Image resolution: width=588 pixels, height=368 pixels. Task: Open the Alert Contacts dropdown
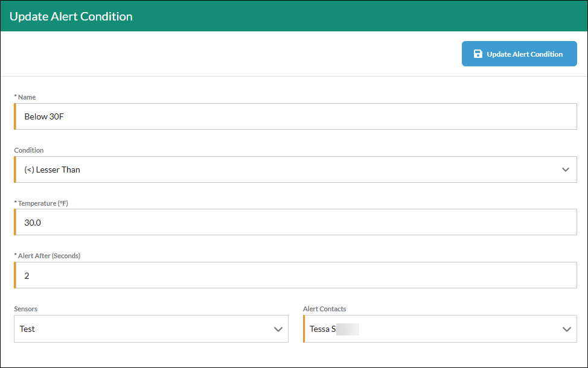[440, 329]
